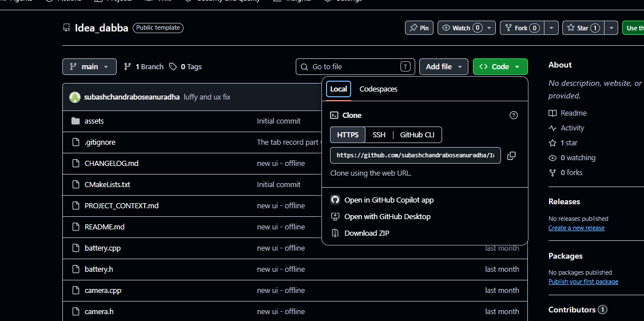Open the Contributors heading link
Screen dimensions: 644x321
[x=578, y=310]
